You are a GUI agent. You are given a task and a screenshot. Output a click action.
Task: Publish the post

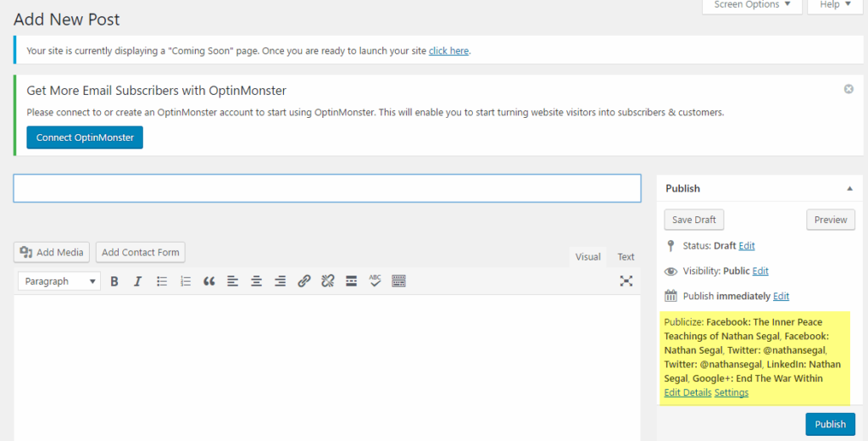830,424
